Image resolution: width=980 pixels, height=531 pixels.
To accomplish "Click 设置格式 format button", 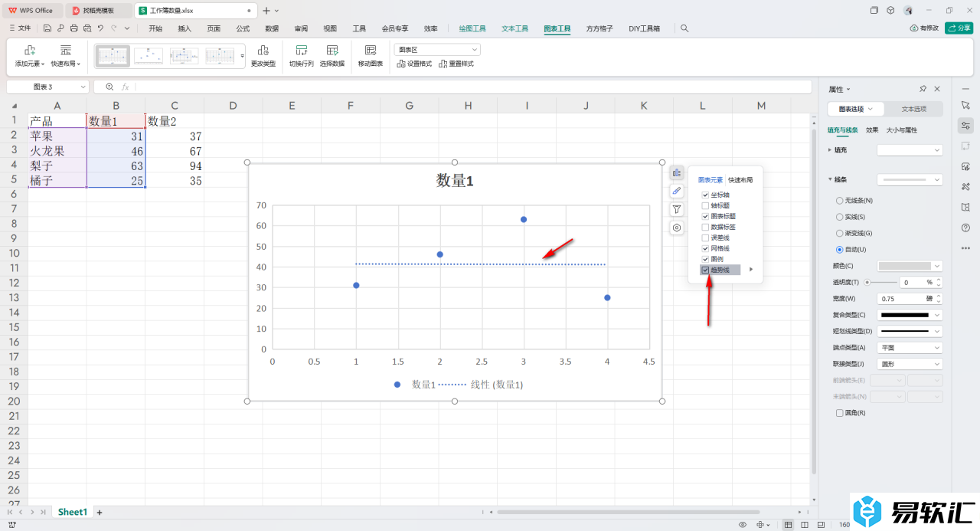I will [x=414, y=64].
